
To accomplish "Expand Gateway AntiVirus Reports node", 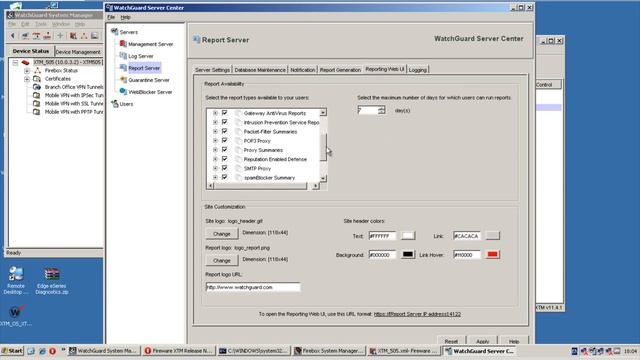I will coord(215,113).
